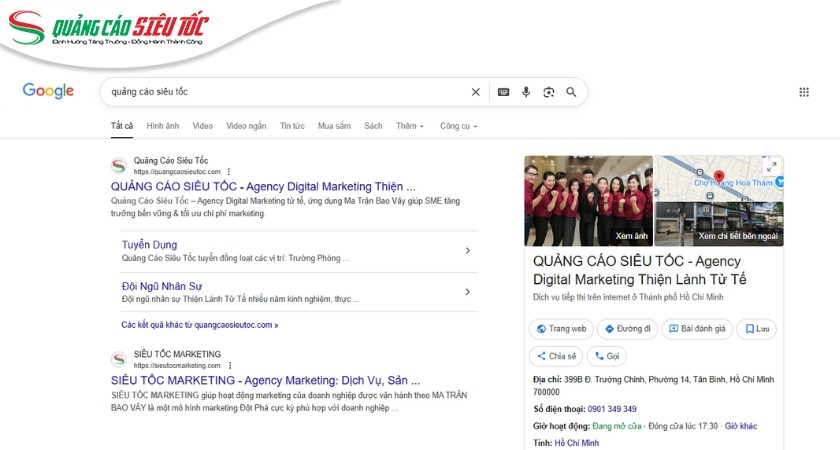Screen dimensions: 840x450
Task: Switch to the Tin tức tab
Action: click(x=292, y=126)
